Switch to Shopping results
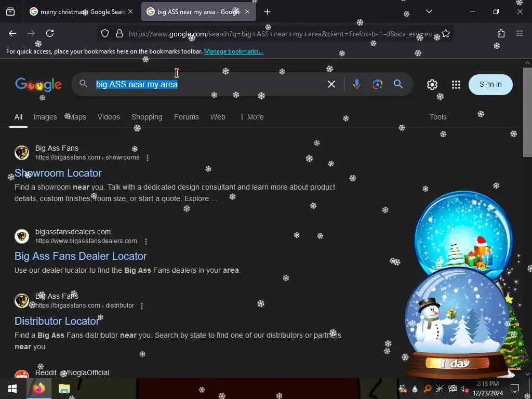The height and width of the screenshot is (399, 532). click(147, 117)
